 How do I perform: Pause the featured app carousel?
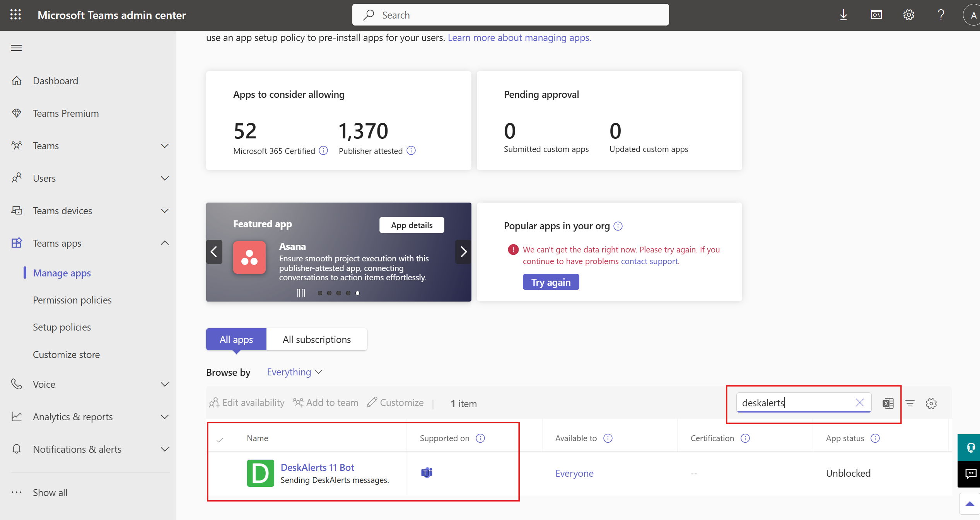pyautogui.click(x=300, y=293)
